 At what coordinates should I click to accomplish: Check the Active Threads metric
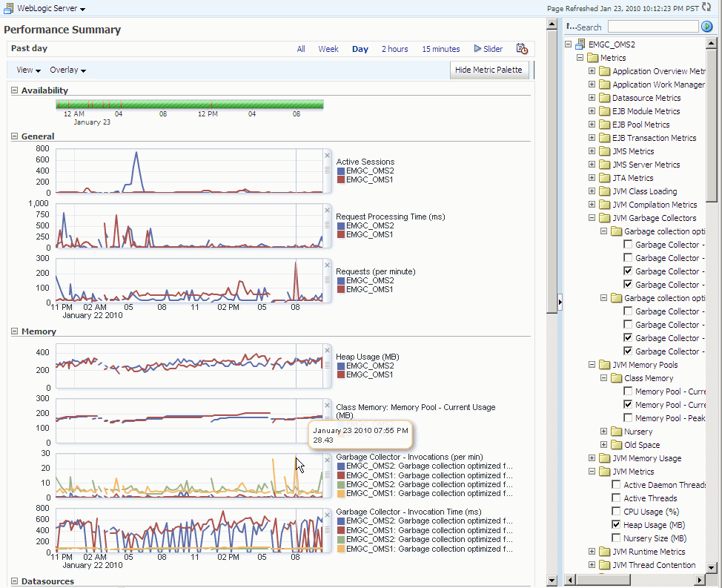coord(616,498)
